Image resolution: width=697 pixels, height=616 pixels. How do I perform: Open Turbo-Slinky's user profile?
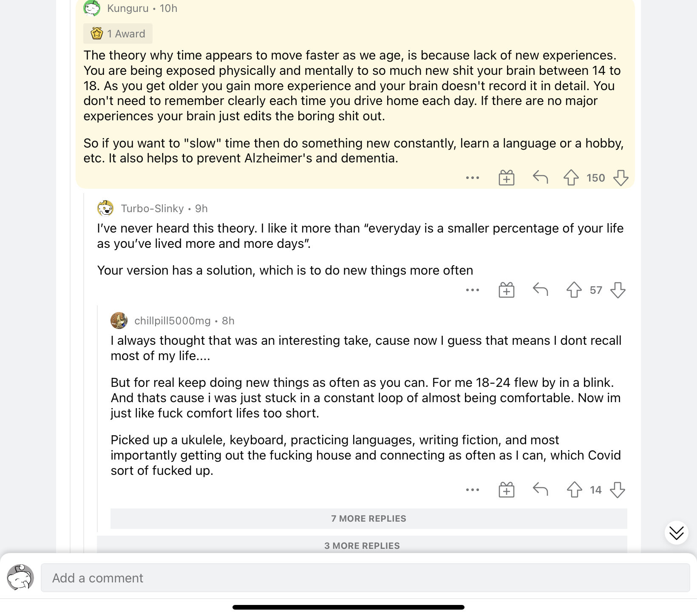coord(152,208)
